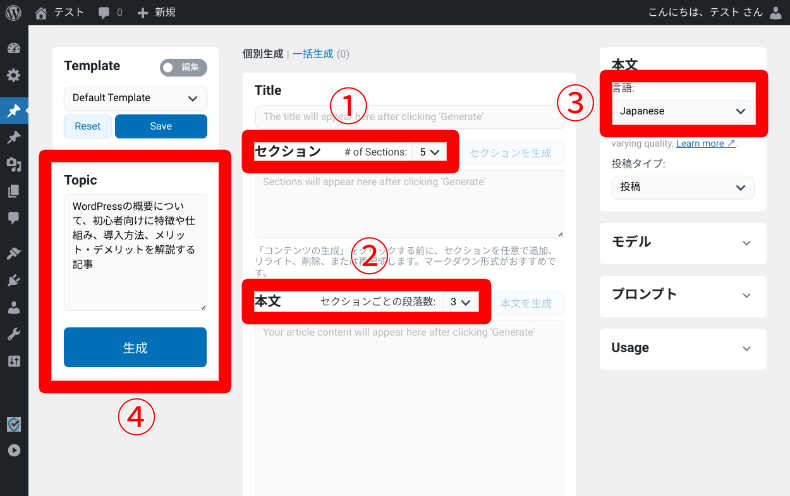Click テスト site name in admin bar

(x=69, y=13)
